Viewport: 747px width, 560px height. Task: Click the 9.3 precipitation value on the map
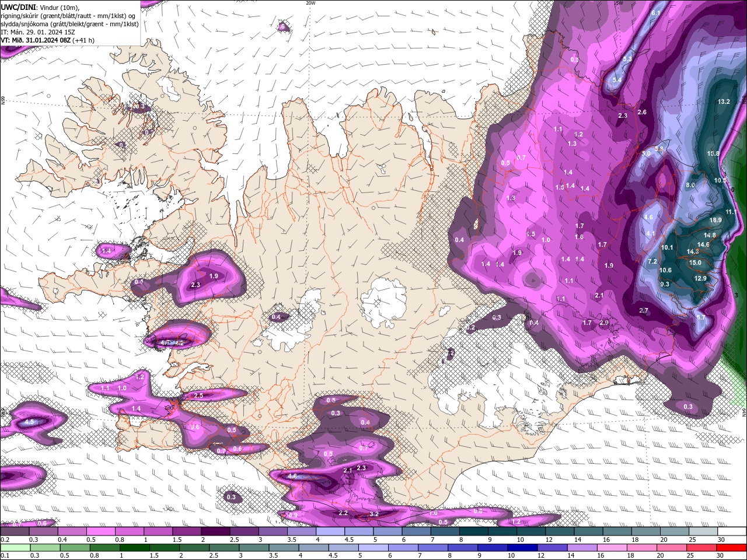point(665,284)
